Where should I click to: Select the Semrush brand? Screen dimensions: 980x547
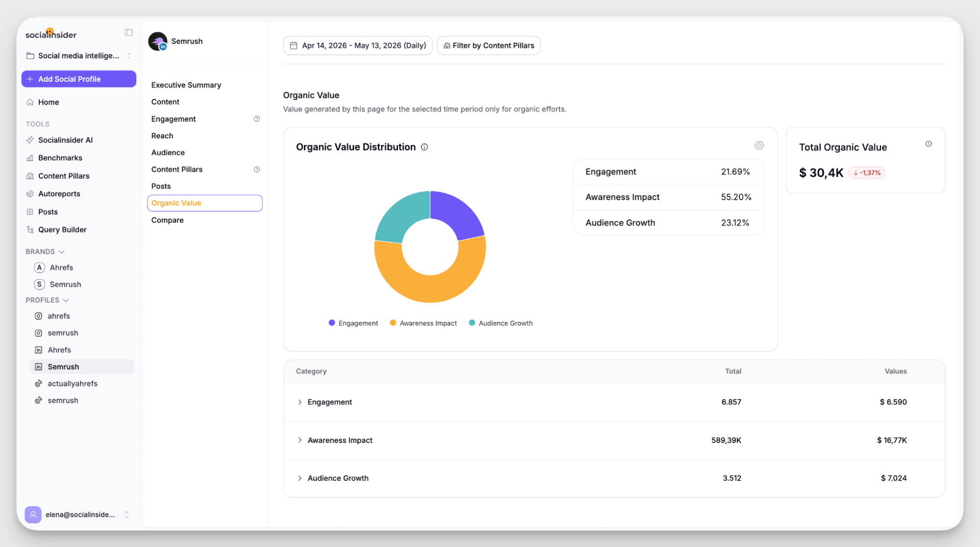[65, 285]
